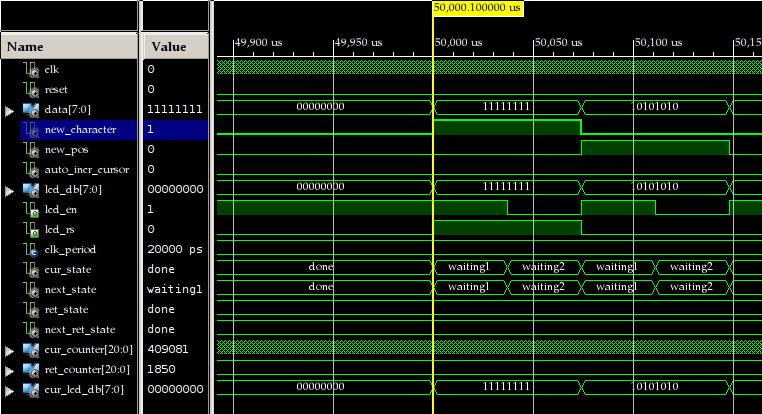Expand the data[7:0] bus

point(9,110)
